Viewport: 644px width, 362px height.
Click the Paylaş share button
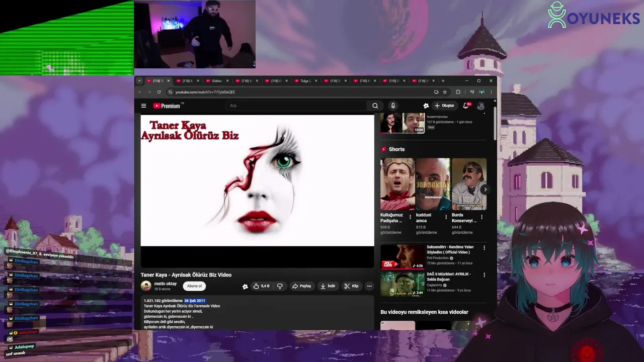[x=301, y=286]
